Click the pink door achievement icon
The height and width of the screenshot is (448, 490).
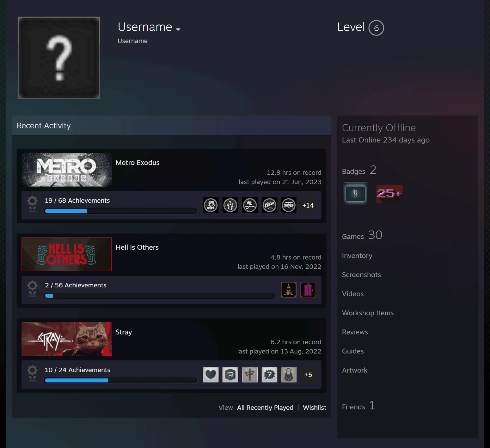click(x=308, y=290)
